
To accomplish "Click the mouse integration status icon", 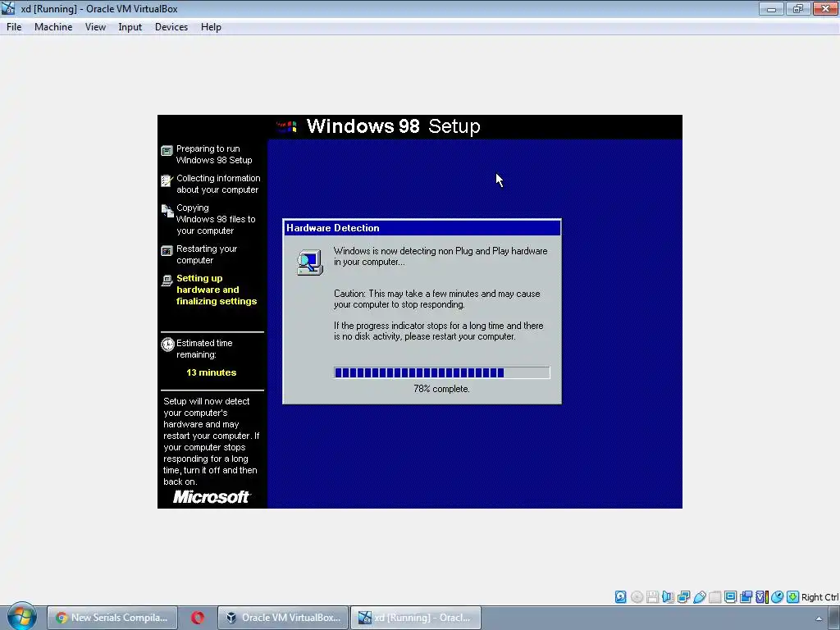I will 778,597.
